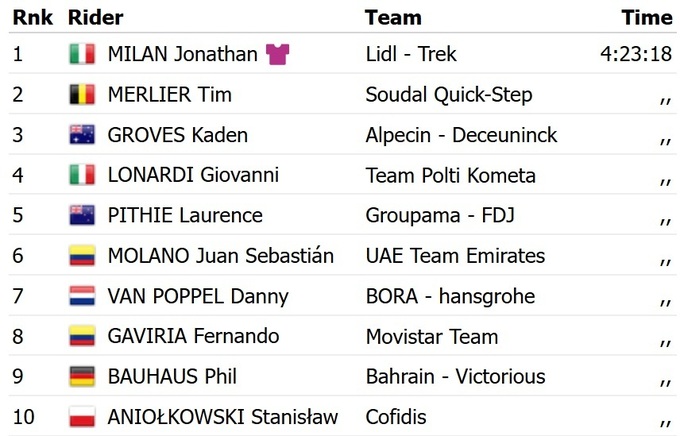This screenshot has height=436, width=680.
Task: Click the German flag beside Bauhaus Phil
Action: click(x=82, y=376)
